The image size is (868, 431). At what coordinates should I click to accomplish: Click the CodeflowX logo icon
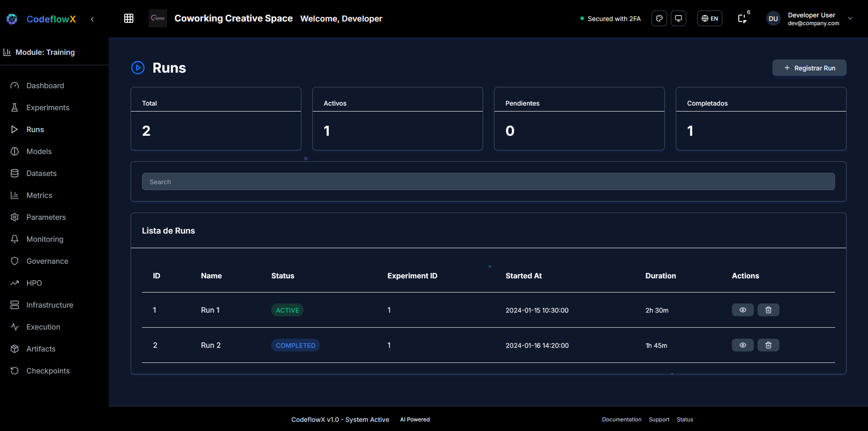click(12, 19)
